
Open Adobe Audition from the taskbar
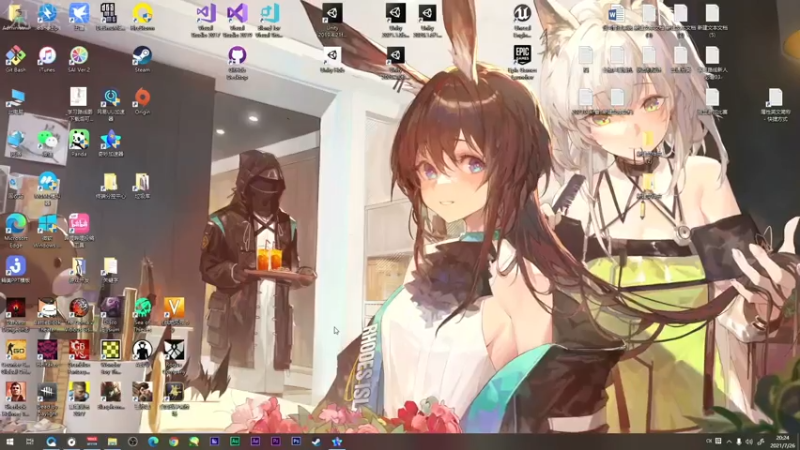point(235,441)
